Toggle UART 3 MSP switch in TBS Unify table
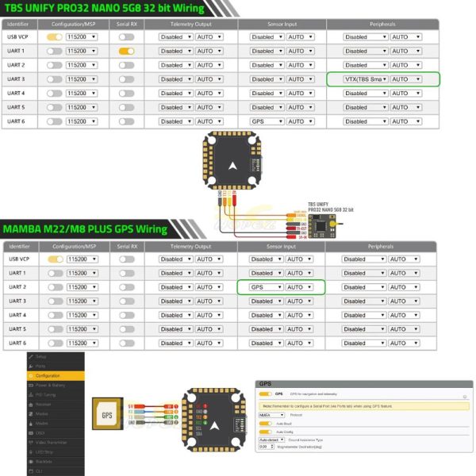This screenshot has height=476, width=476. coord(54,79)
